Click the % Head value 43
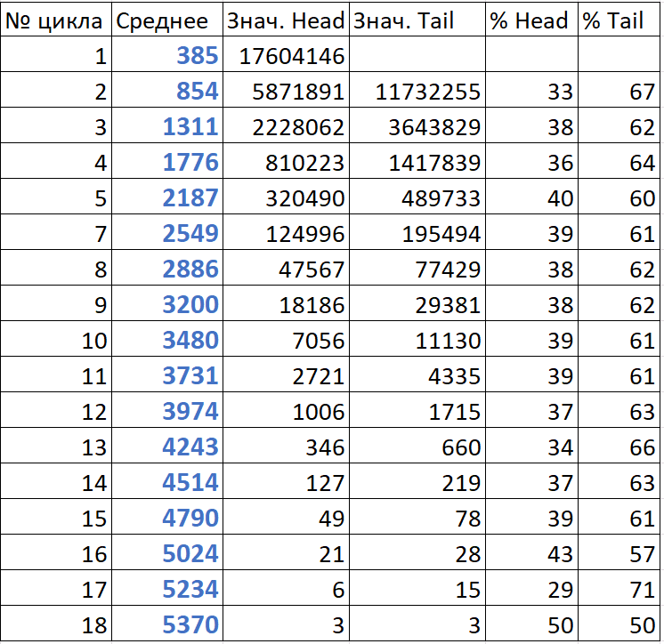This screenshot has width=664, height=644. [x=560, y=554]
